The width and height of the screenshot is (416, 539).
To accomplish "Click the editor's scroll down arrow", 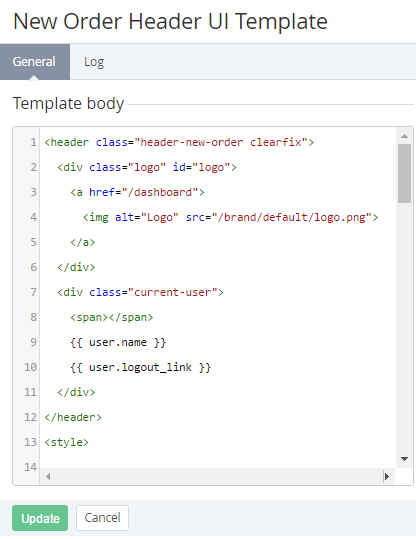I will coord(404,459).
